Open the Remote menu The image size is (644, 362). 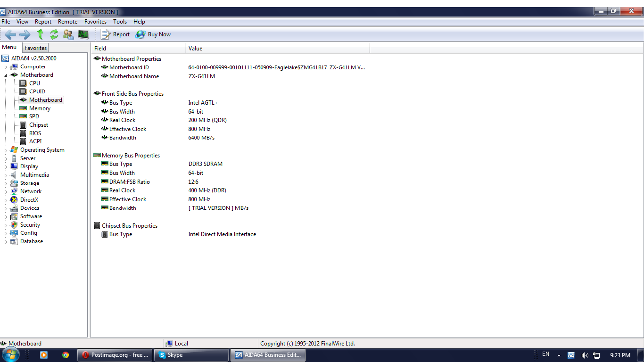(67, 22)
